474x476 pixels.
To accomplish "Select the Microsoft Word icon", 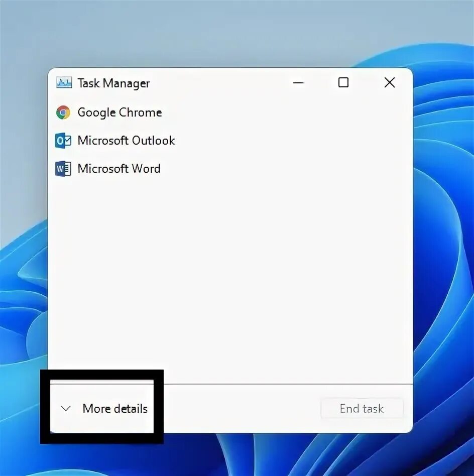I will (x=63, y=169).
